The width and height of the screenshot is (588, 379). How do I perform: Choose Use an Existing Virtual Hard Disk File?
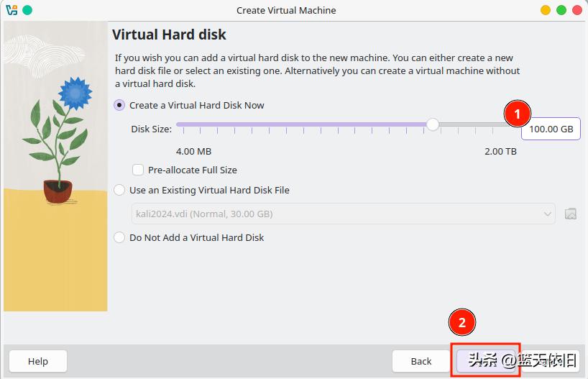tap(120, 191)
